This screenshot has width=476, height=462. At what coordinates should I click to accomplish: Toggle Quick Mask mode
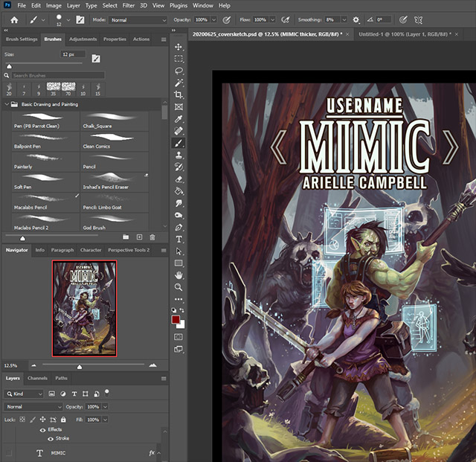178,337
